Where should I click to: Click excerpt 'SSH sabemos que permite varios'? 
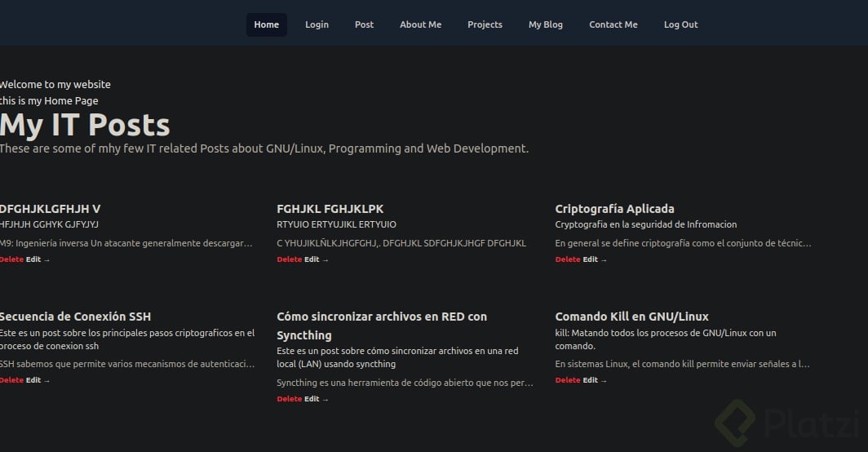pyautogui.click(x=127, y=364)
